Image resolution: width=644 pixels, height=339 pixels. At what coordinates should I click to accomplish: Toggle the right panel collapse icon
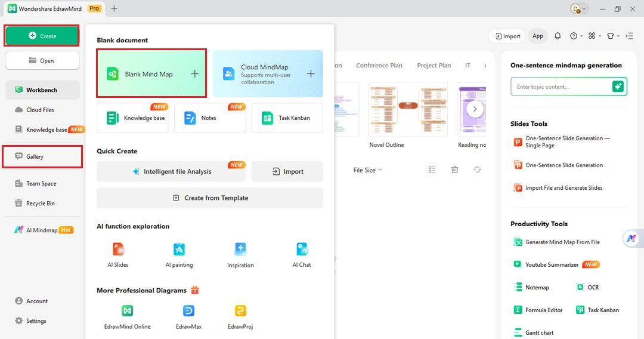(629, 36)
